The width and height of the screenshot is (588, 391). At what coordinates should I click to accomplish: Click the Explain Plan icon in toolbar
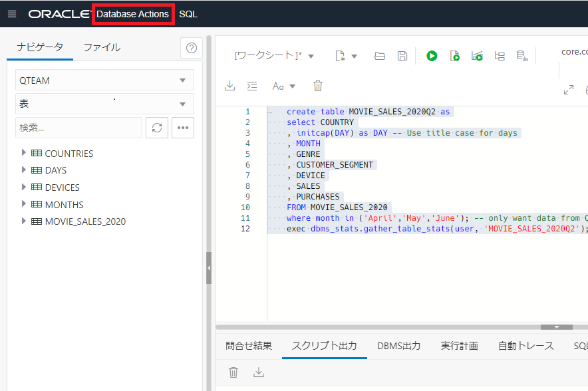click(x=500, y=57)
